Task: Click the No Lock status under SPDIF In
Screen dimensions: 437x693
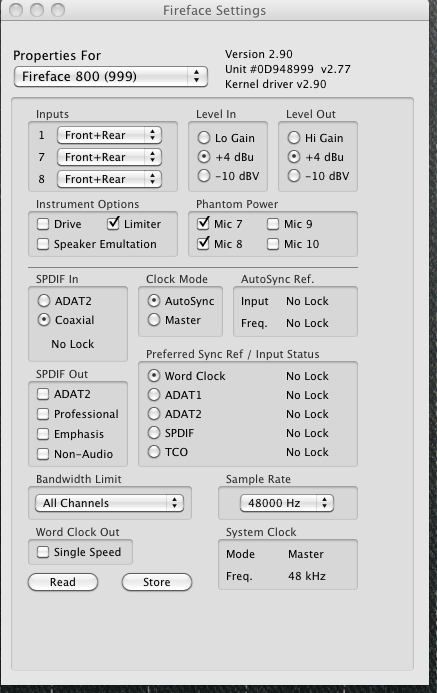Action: pyautogui.click(x=73, y=344)
